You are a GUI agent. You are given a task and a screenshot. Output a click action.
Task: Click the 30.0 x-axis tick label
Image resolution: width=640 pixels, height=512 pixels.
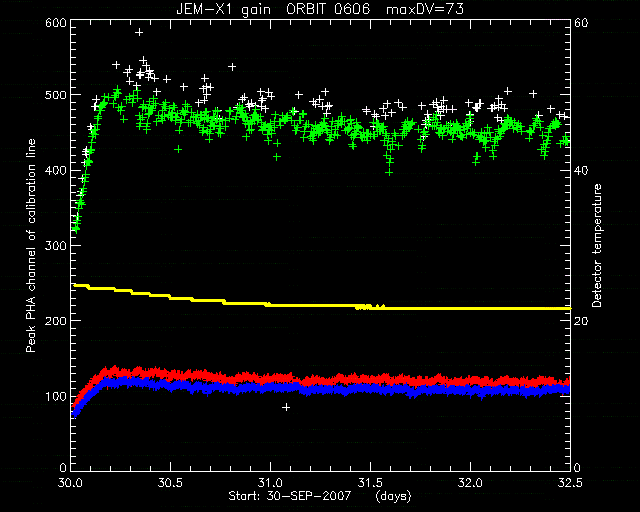[71, 483]
